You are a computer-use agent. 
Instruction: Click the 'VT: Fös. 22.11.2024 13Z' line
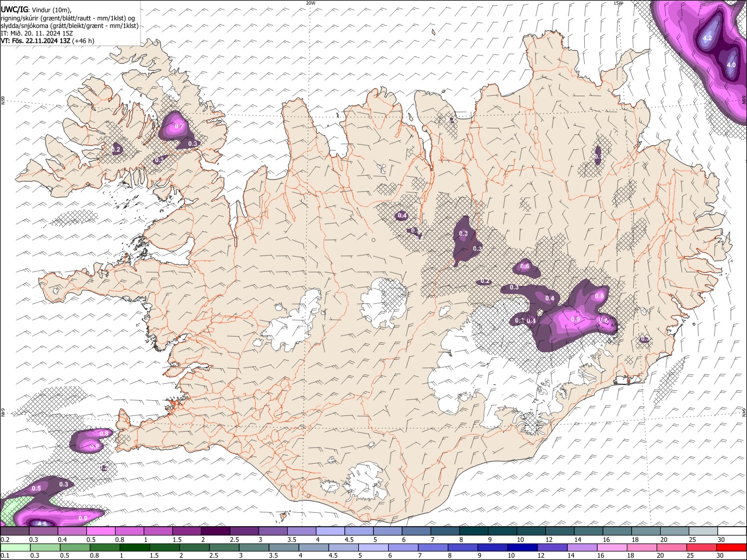click(x=36, y=41)
